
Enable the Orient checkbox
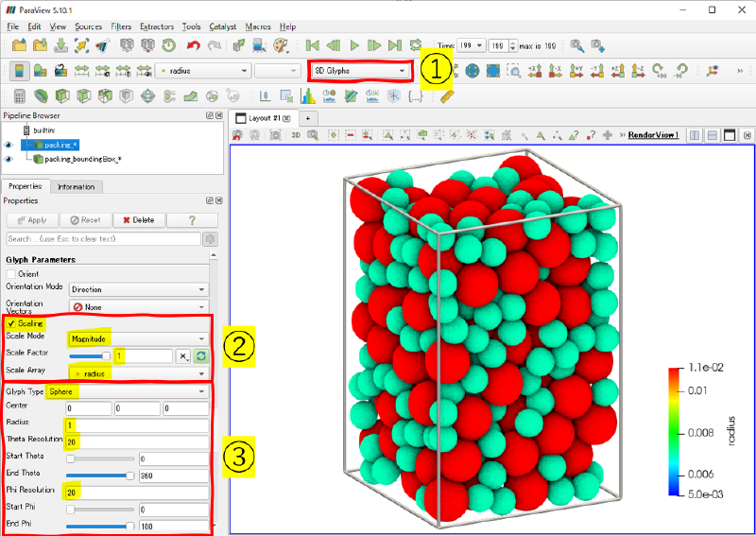tap(10, 274)
